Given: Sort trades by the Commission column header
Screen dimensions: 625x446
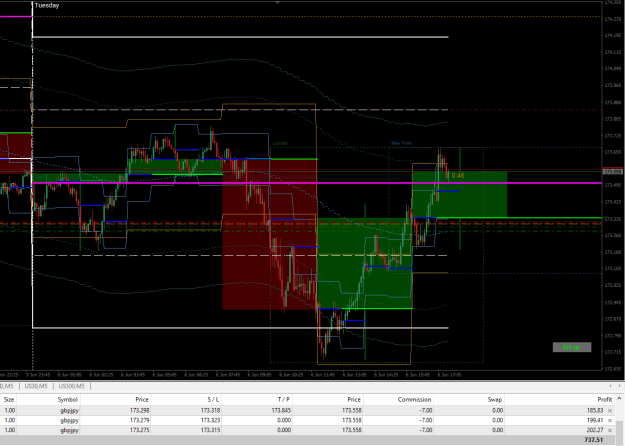Looking at the screenshot, I should tap(415, 400).
